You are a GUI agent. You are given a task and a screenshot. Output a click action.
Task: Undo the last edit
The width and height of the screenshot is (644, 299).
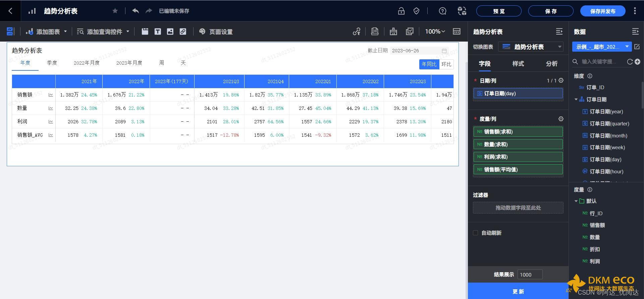[x=136, y=11]
